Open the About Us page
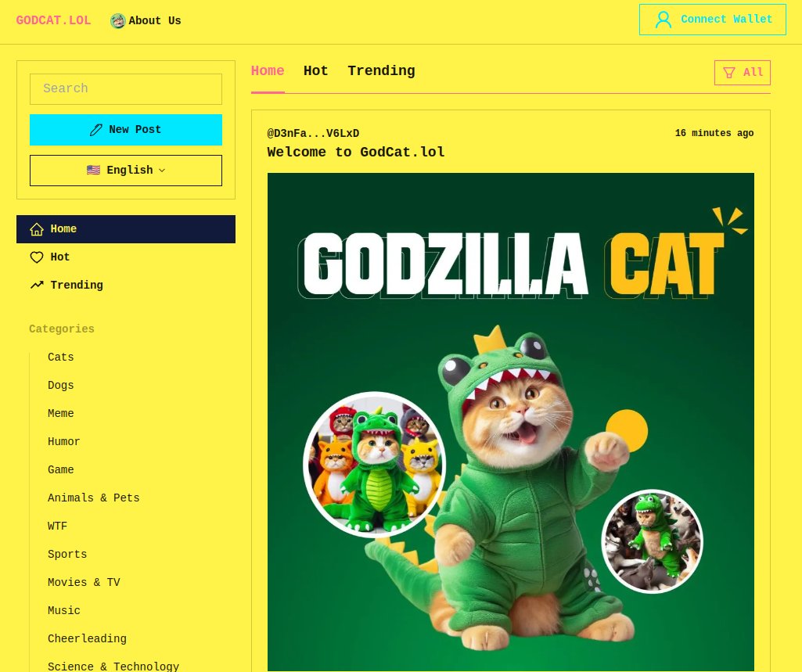Screen dimensions: 802x672 pos(154,21)
